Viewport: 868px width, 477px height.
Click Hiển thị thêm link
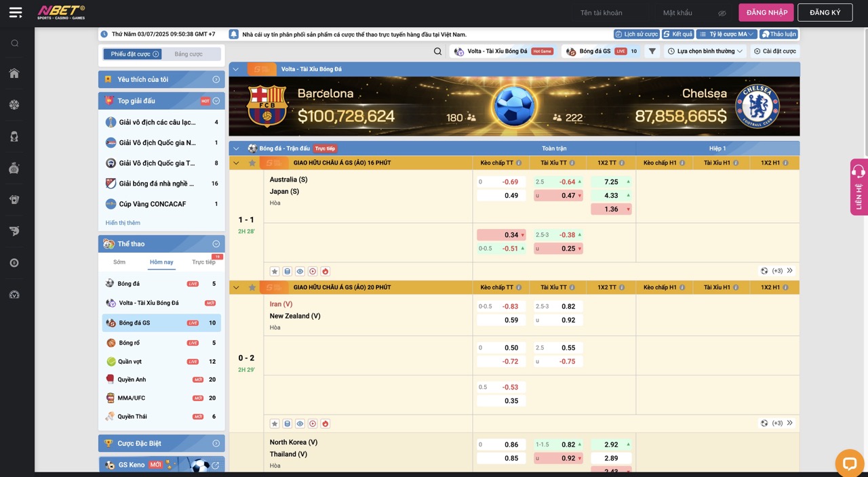tap(123, 223)
